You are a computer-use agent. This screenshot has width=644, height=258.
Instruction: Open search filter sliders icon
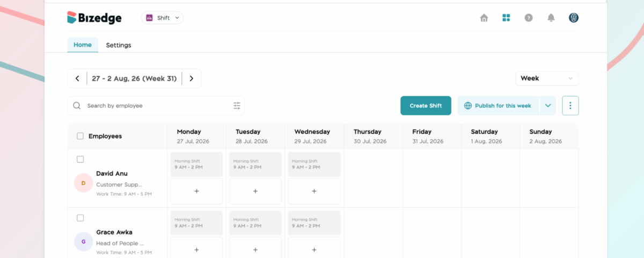pos(237,106)
